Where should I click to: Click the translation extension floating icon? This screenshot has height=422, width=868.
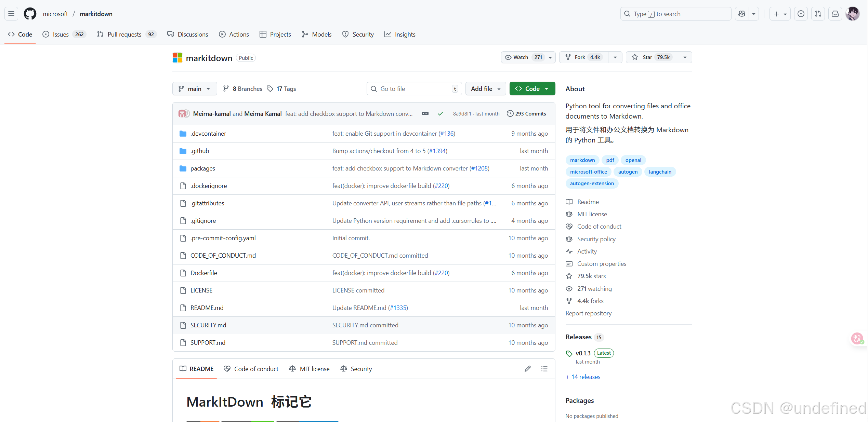coord(857,338)
